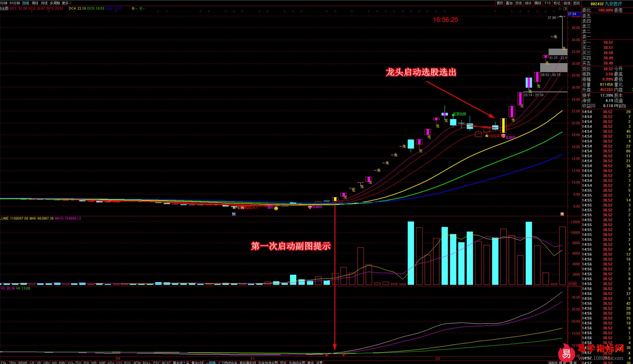Switch to the 60分钟 period
The width and height of the screenshot is (633, 364).
click(15, 3)
